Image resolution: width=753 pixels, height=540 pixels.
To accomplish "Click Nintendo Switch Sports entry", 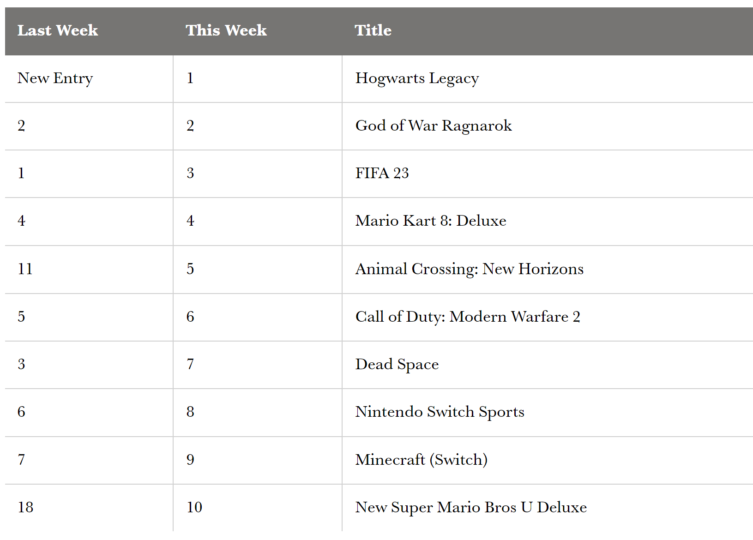I will pyautogui.click(x=439, y=412).
